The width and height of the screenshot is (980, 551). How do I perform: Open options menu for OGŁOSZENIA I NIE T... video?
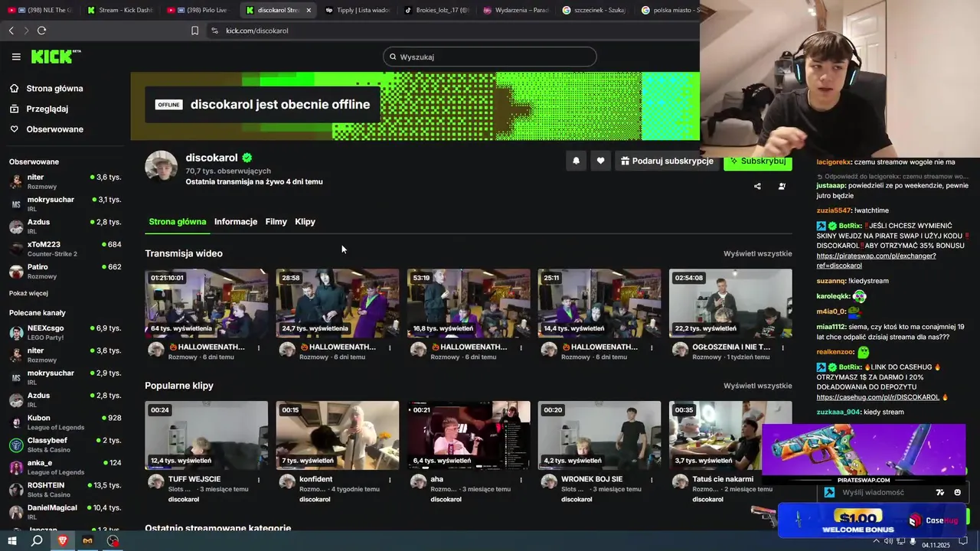pyautogui.click(x=782, y=347)
